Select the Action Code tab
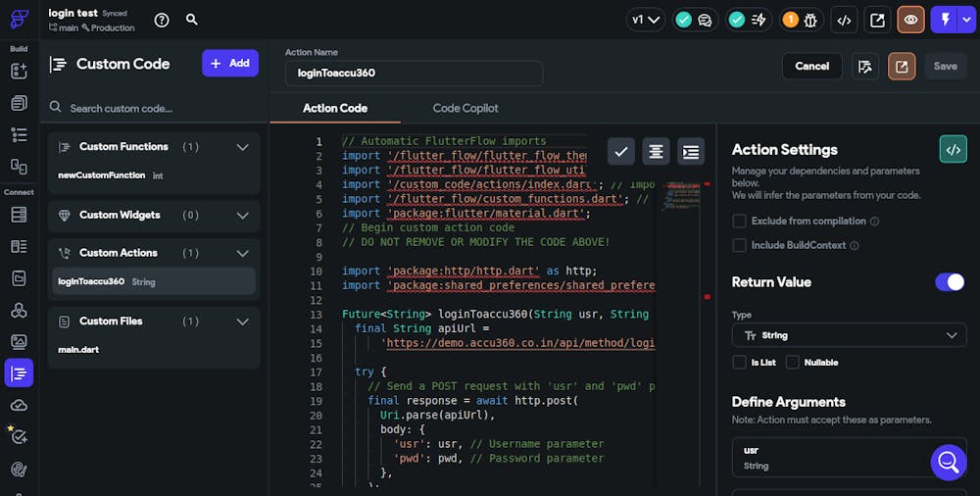Screen dimensions: 980x496 coord(335,108)
